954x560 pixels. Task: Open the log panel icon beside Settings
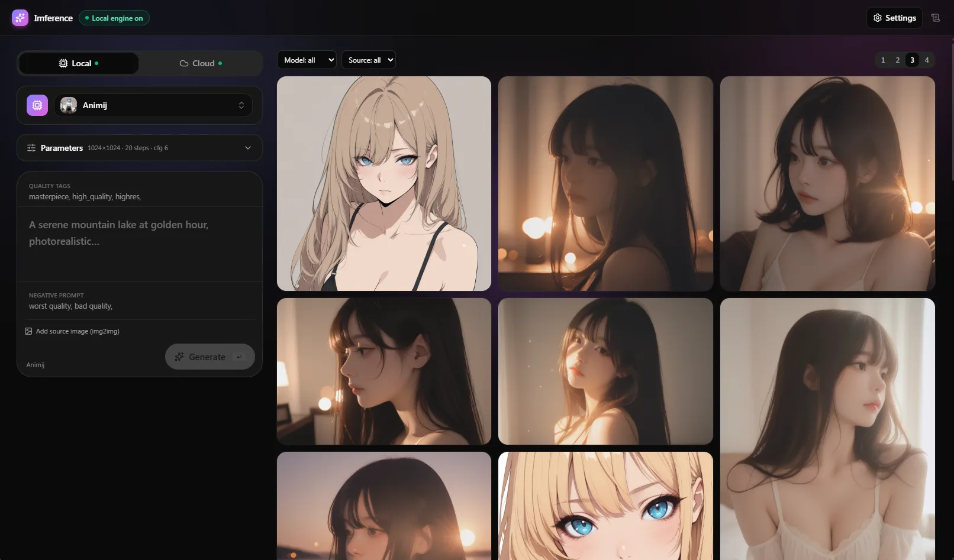936,18
